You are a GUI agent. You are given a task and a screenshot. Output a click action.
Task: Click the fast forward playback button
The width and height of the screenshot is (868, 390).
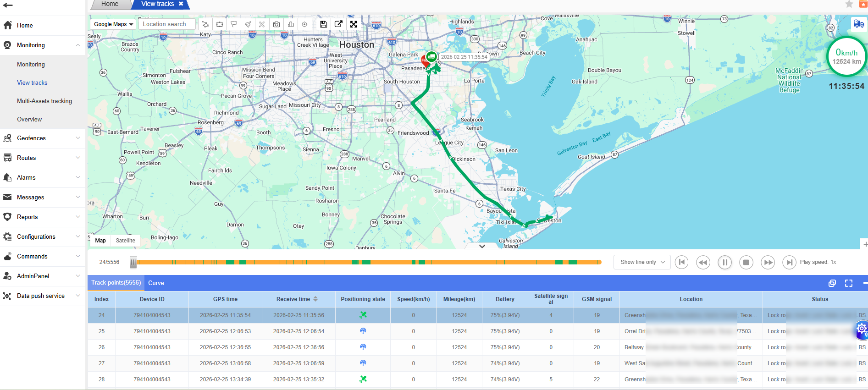point(768,262)
